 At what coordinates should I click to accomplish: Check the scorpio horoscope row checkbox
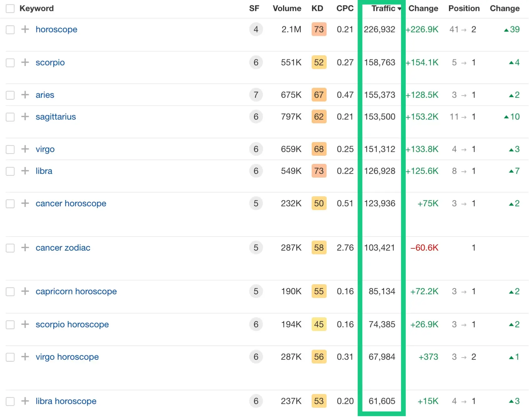tap(10, 325)
